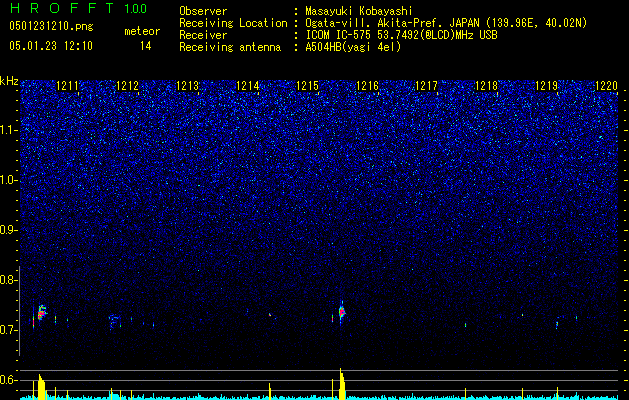Click the version number 1.0.0
This screenshot has width=629, height=400.
tap(135, 8)
